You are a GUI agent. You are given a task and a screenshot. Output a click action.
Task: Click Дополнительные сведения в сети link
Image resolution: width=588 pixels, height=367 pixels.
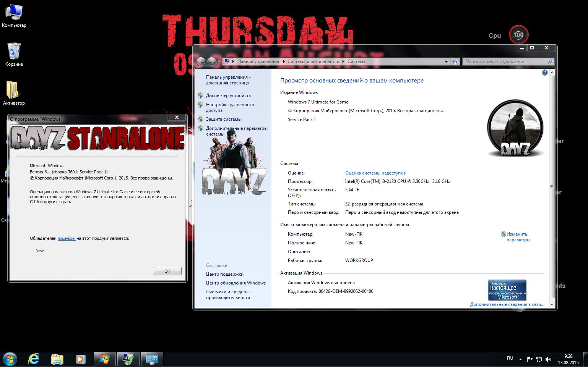[x=507, y=304]
